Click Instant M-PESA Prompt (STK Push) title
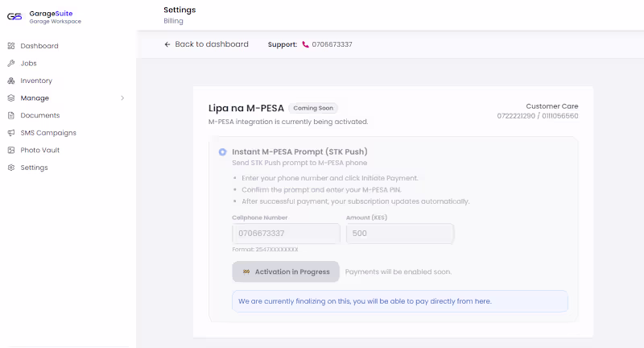The height and width of the screenshot is (348, 644). [x=299, y=151]
